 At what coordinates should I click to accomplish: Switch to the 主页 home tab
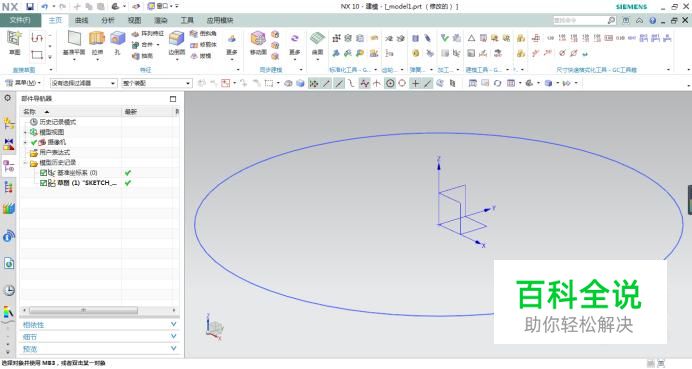pos(55,20)
